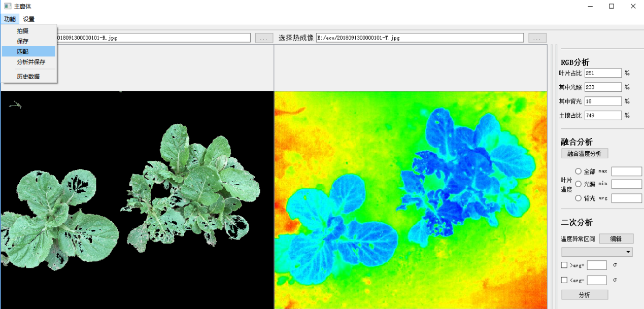Click the 匹配 menu entry

click(23, 51)
